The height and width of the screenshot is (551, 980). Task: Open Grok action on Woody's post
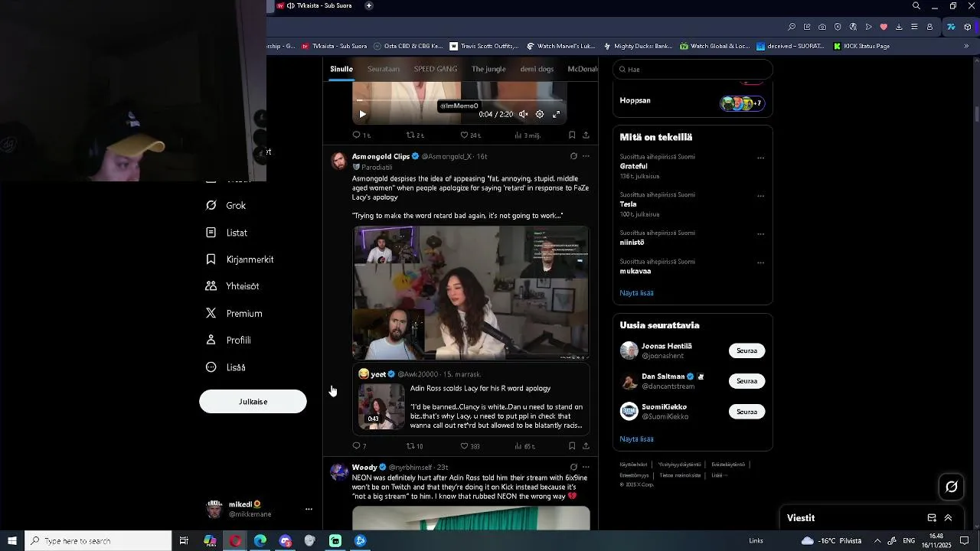[573, 467]
